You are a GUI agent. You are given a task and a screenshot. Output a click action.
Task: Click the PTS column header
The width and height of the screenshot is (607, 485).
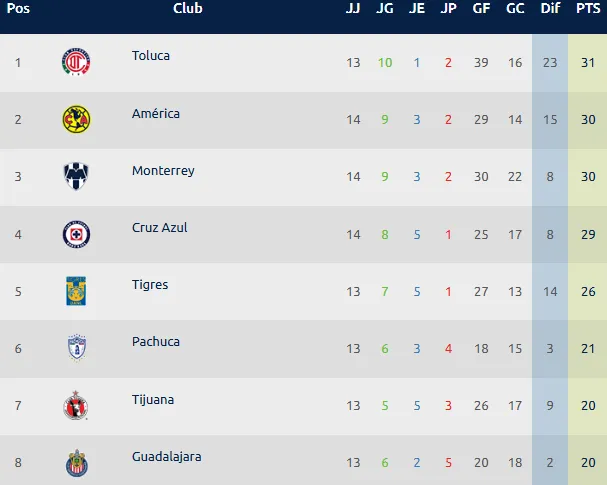588,9
